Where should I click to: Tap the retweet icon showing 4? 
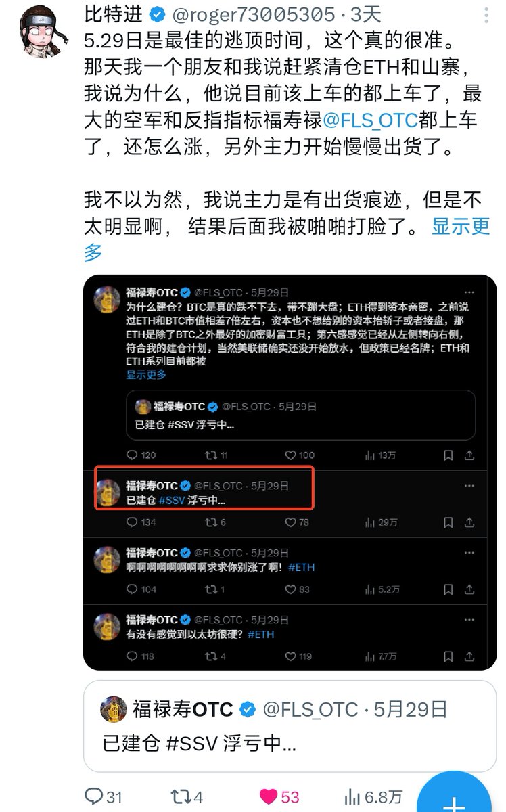click(180, 796)
